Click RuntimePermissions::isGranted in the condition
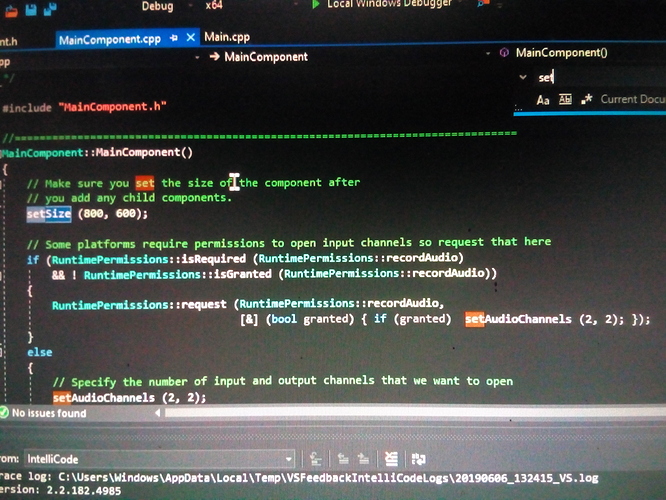The width and height of the screenshot is (666, 500). click(x=178, y=274)
